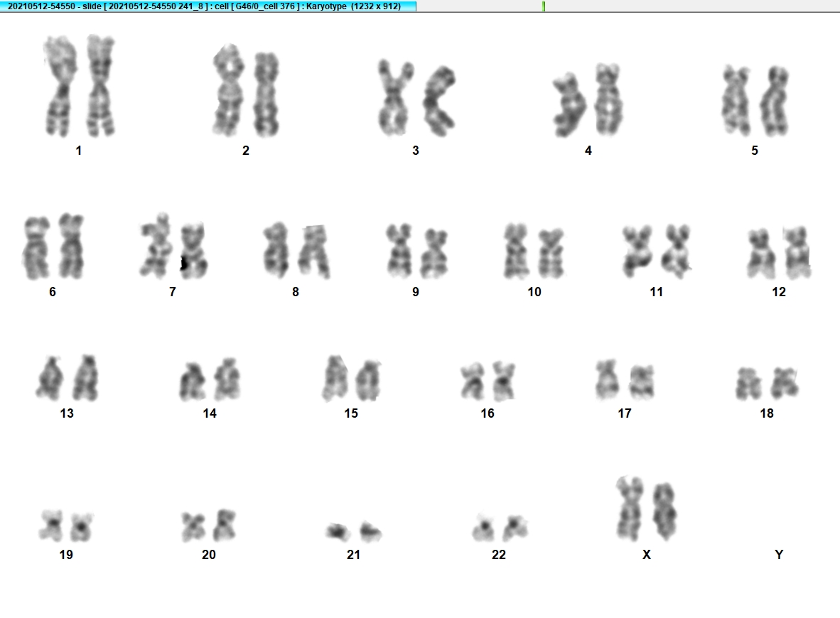Select the chromosome 16 pair image
This screenshot has height=618, width=840.
click(488, 381)
